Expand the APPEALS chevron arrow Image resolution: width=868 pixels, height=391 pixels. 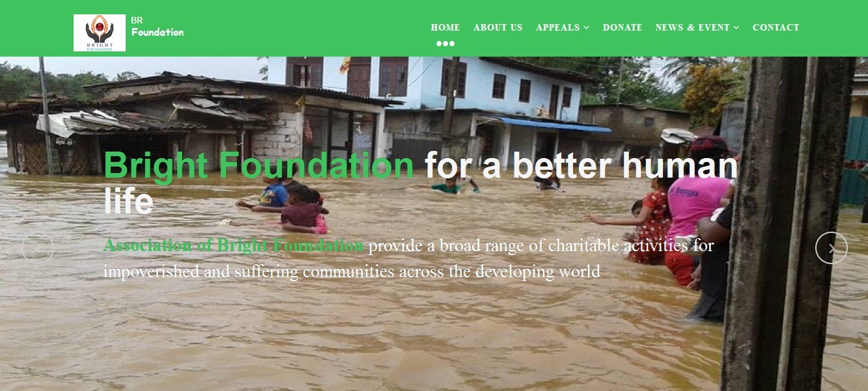coord(587,27)
